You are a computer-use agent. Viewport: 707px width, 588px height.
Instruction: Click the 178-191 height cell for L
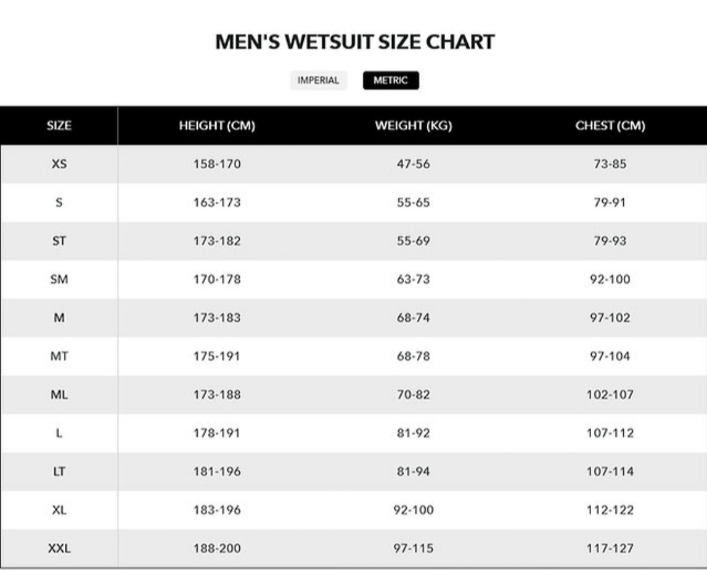point(217,433)
